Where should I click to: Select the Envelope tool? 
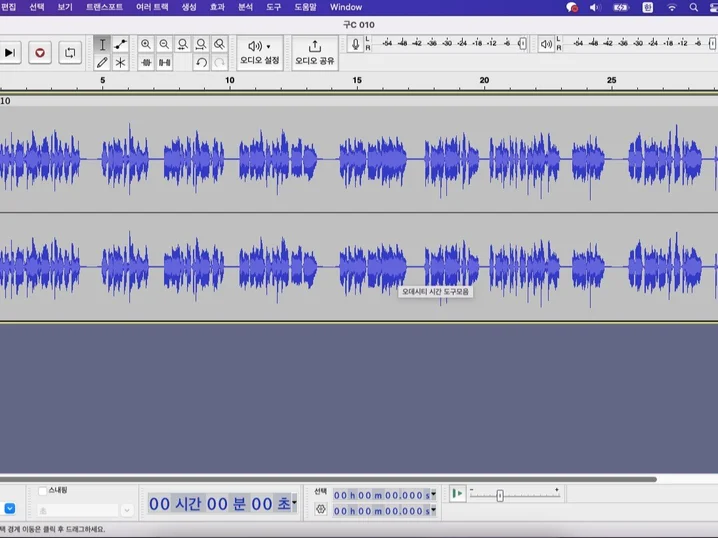tap(120, 45)
